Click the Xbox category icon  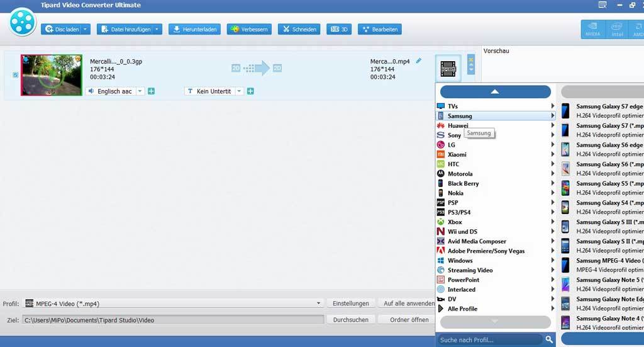coord(441,222)
